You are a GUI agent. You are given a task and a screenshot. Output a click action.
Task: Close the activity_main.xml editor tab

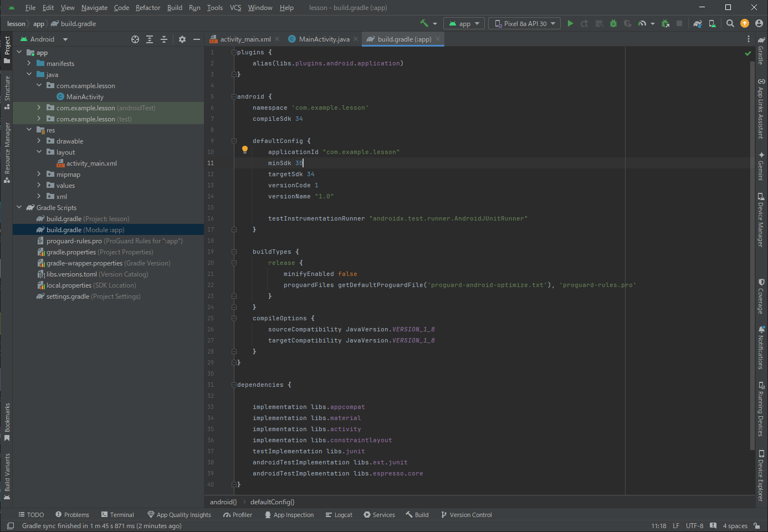click(x=277, y=39)
